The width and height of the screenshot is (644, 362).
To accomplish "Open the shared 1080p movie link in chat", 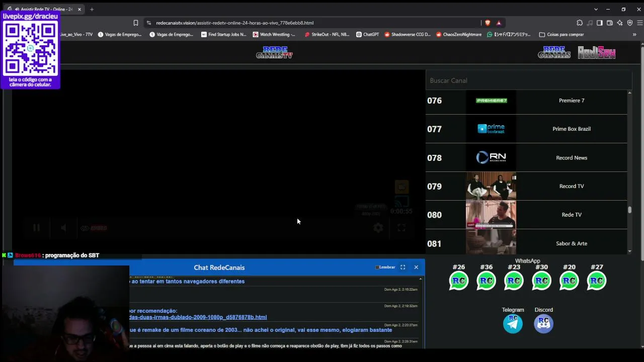I will 198,317.
